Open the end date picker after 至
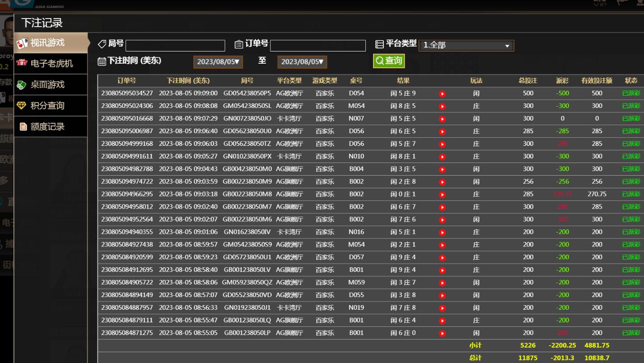This screenshot has width=644, height=363. [x=302, y=62]
